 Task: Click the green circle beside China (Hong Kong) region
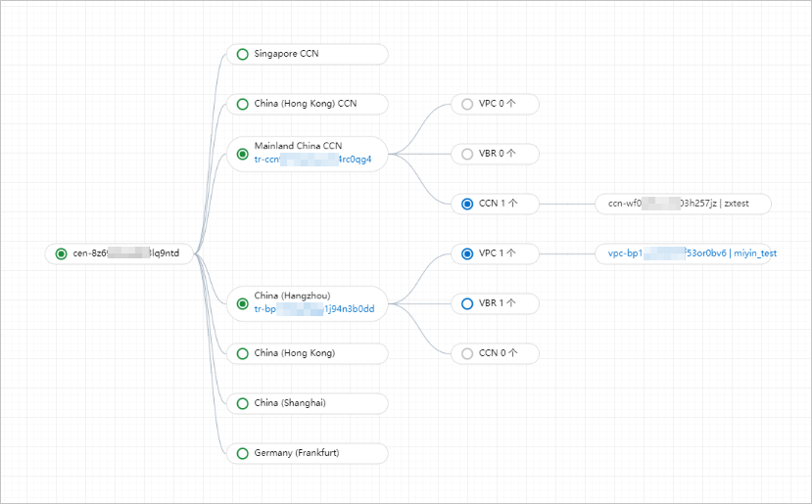coord(242,353)
